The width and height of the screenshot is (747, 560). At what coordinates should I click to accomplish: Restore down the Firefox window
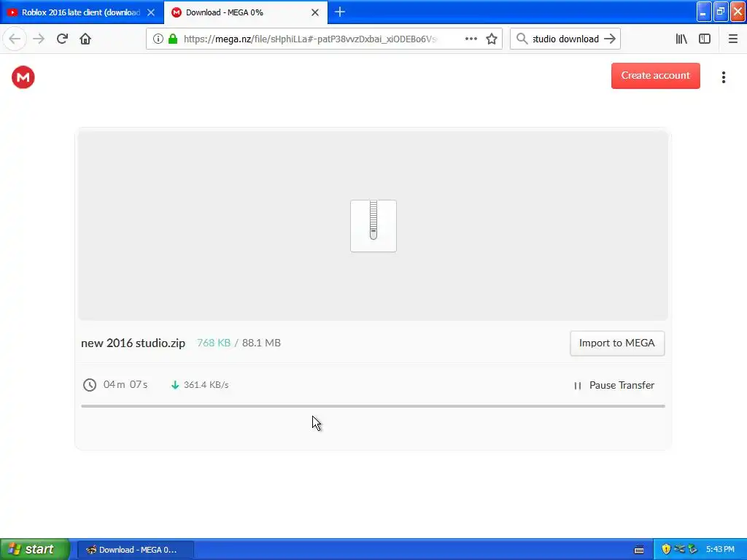(721, 12)
